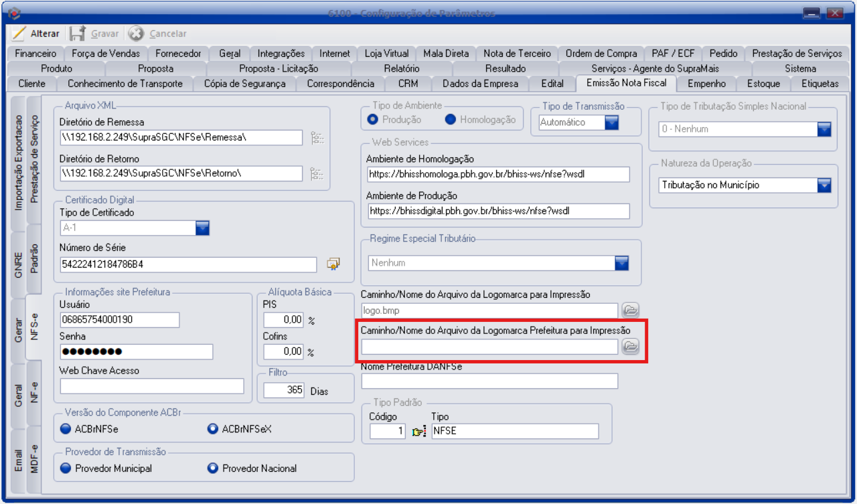Expand the Tipo de Transmissão dropdown
The image size is (857, 504).
(612, 122)
